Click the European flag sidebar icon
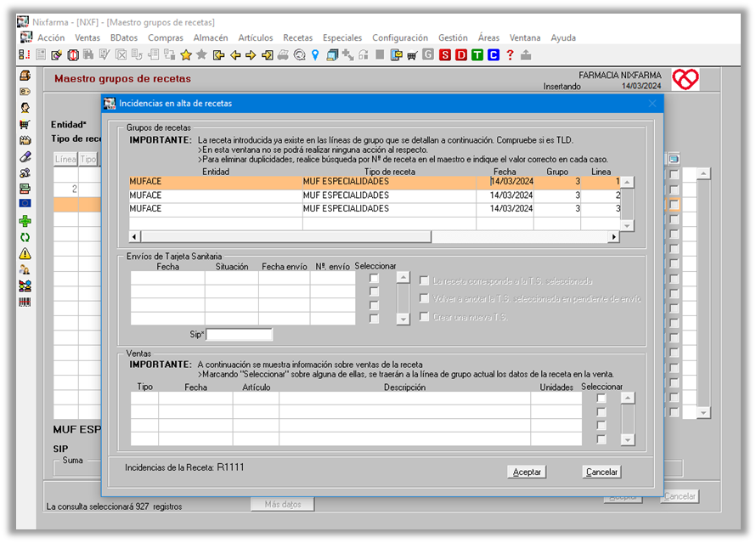756x543 pixels. (25, 203)
